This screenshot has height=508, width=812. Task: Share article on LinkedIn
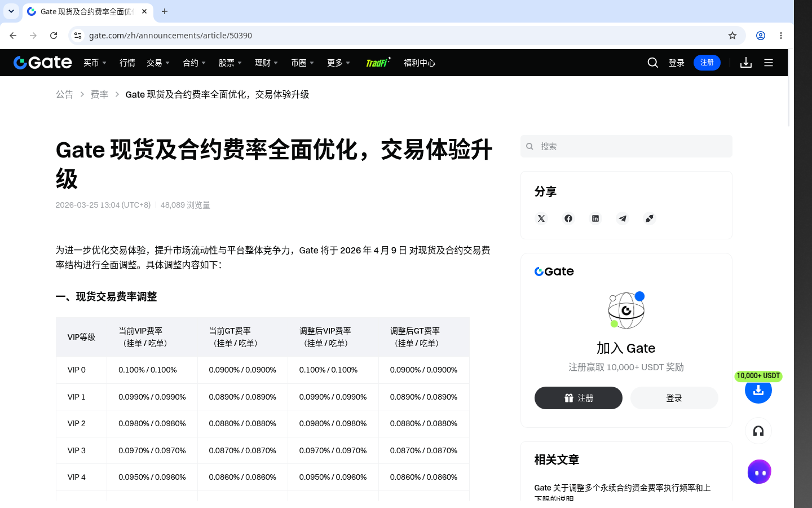click(595, 218)
